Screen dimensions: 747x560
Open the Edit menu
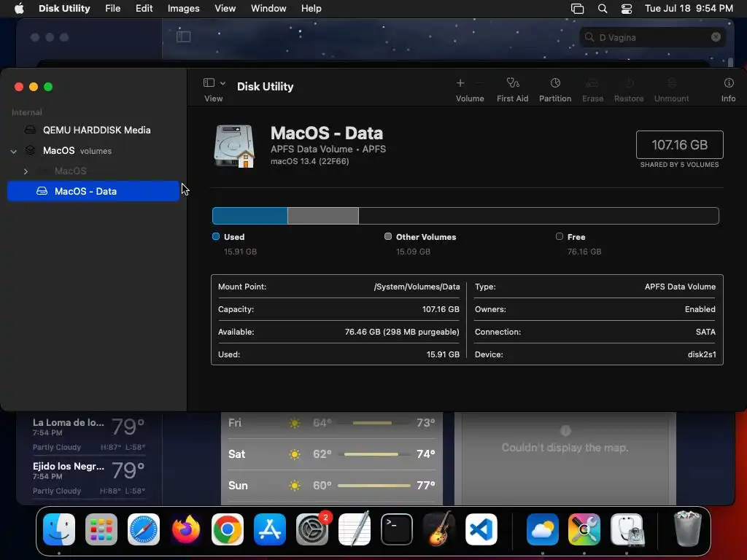(144, 9)
